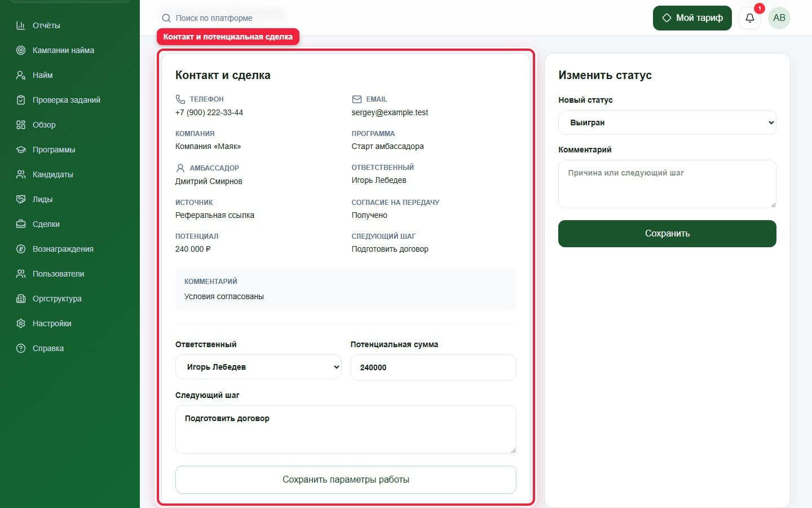Open Лиды menu item
The image size is (812, 508).
pyautogui.click(x=42, y=199)
